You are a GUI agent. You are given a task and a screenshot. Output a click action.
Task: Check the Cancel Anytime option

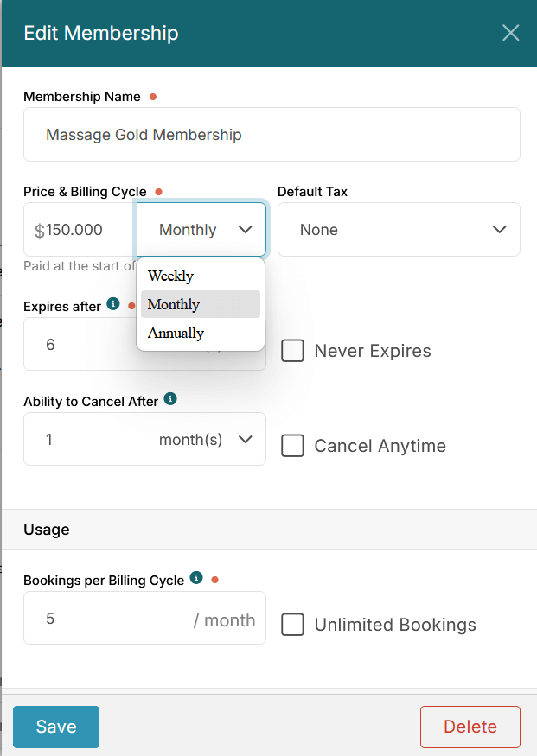(293, 446)
